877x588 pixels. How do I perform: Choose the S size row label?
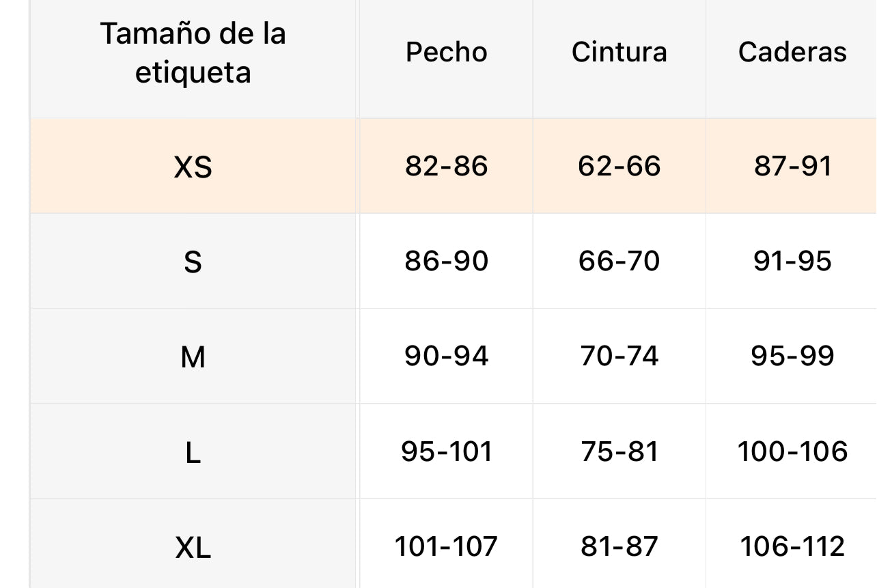coord(193,262)
